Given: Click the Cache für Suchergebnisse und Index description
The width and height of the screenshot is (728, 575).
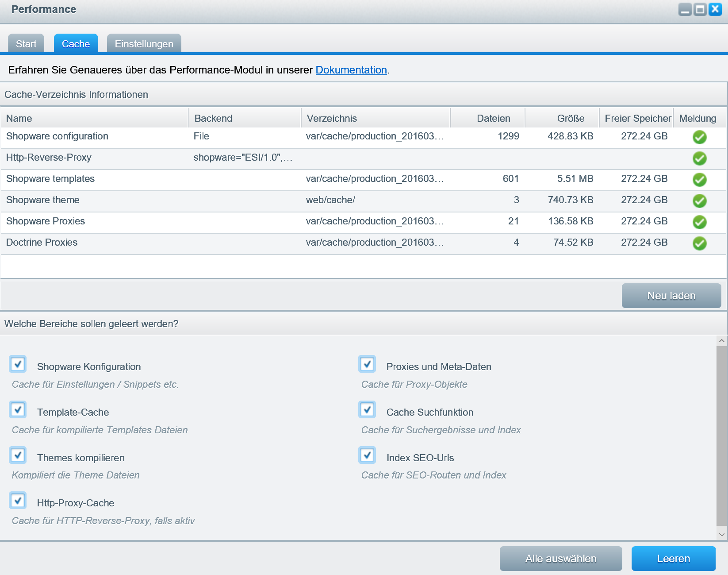Looking at the screenshot, I should (441, 430).
